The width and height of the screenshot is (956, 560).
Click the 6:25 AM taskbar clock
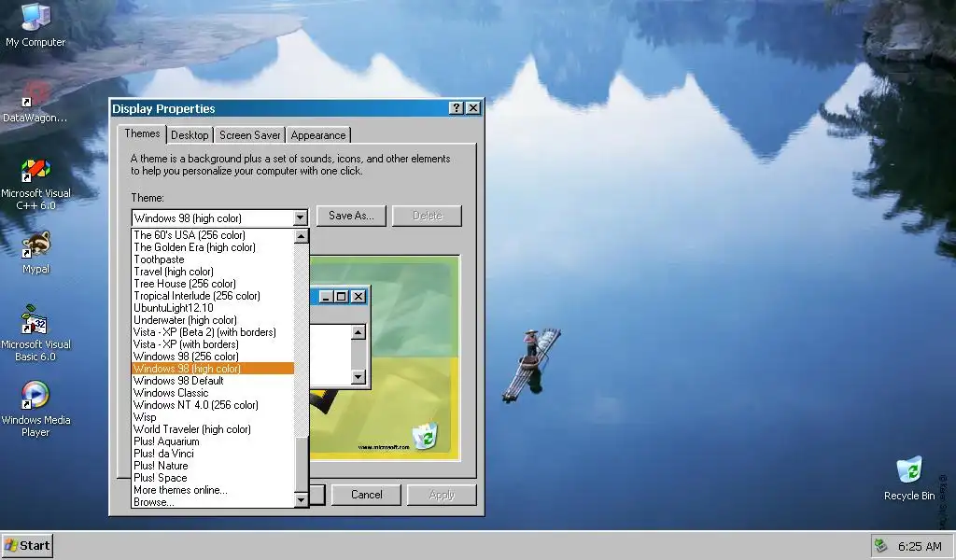click(920, 546)
